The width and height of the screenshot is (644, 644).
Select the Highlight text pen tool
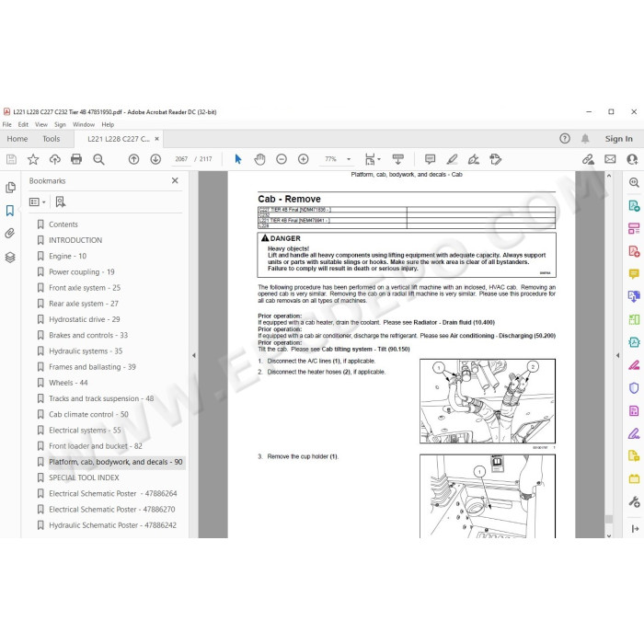[452, 159]
